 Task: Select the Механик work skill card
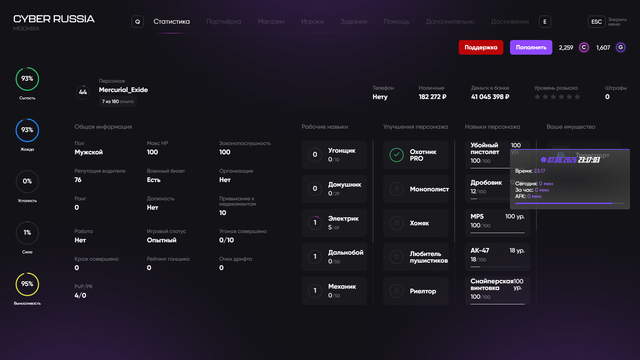pyautogui.click(x=334, y=291)
